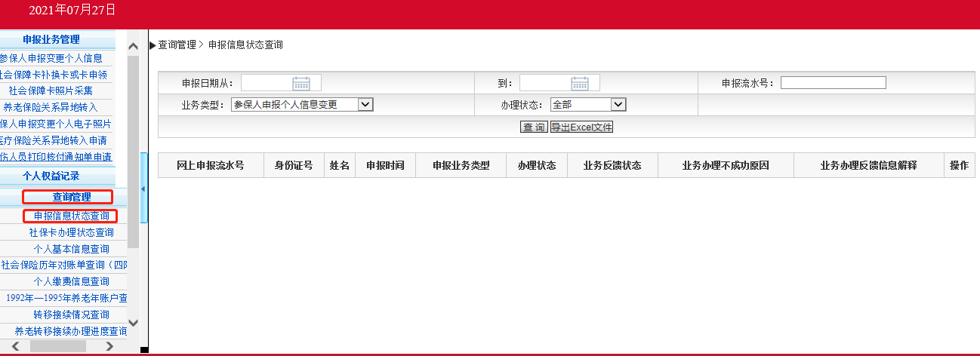Open 养老保险关系异地转入 link
Image resolution: width=980 pixels, height=356 pixels.
click(51, 107)
